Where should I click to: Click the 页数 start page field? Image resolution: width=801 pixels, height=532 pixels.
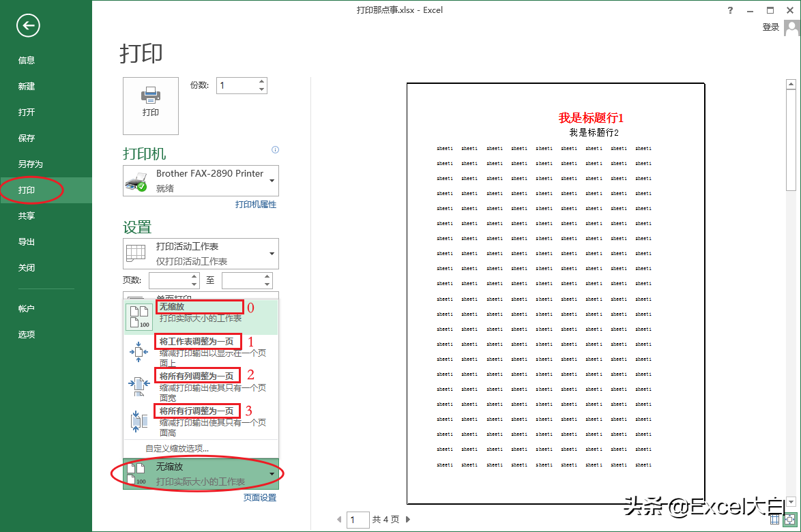coord(170,280)
